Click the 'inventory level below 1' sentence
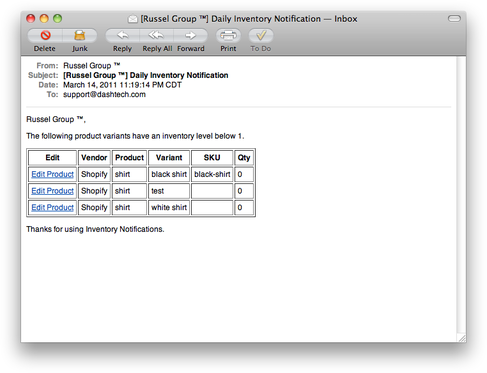The width and height of the screenshot is (487, 373). [135, 136]
